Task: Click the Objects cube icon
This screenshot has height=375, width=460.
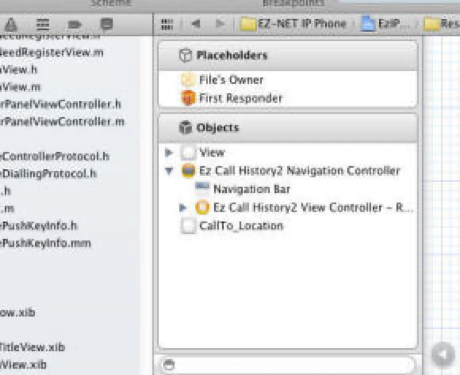Action: (185, 127)
